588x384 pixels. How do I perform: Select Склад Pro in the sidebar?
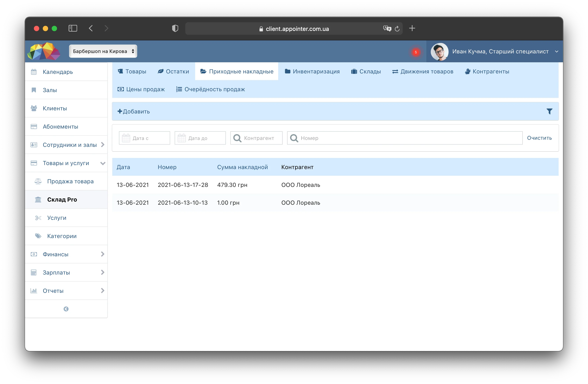pos(66,200)
